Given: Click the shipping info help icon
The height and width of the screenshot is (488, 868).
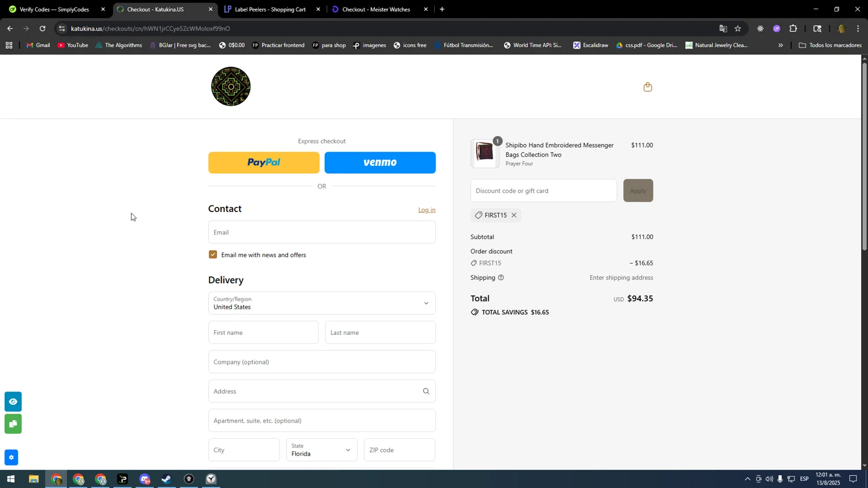Looking at the screenshot, I should [501, 278].
